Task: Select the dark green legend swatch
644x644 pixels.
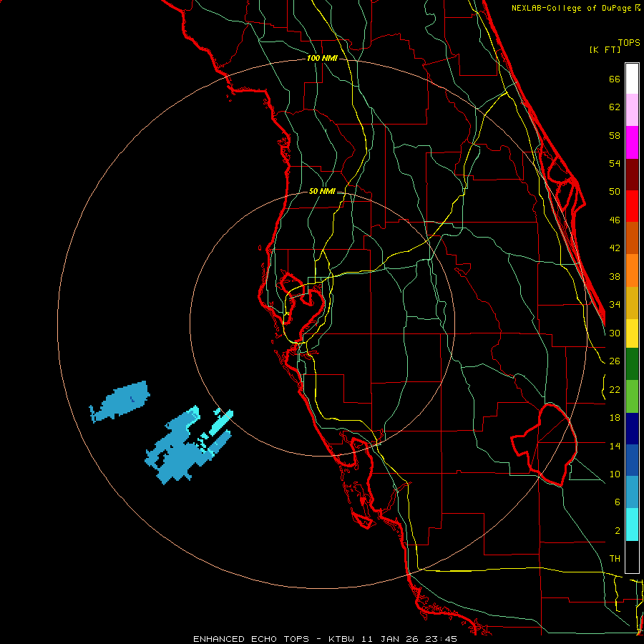Action: tap(632, 364)
